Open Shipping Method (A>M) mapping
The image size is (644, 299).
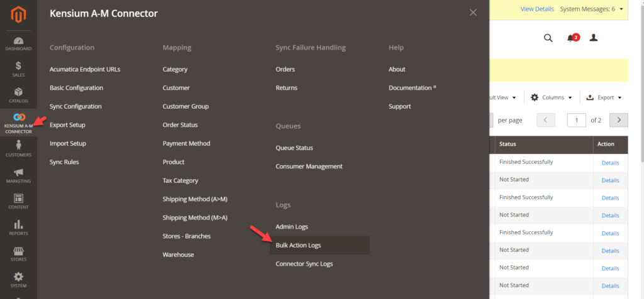(195, 199)
